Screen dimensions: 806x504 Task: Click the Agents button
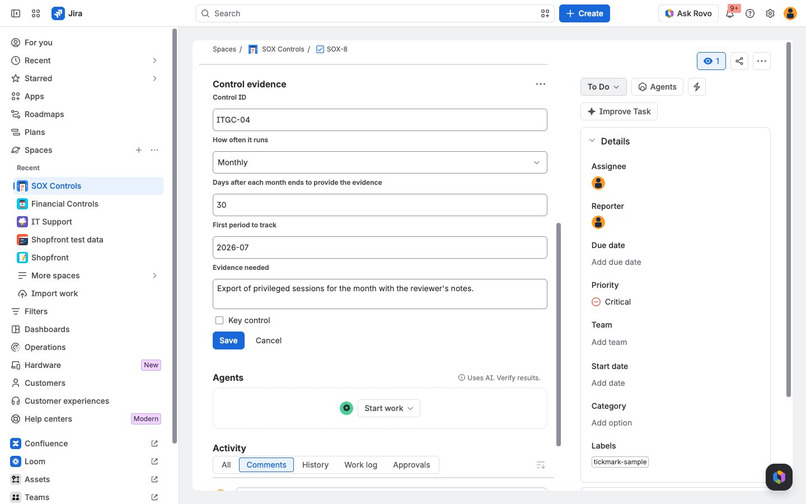[x=657, y=87]
